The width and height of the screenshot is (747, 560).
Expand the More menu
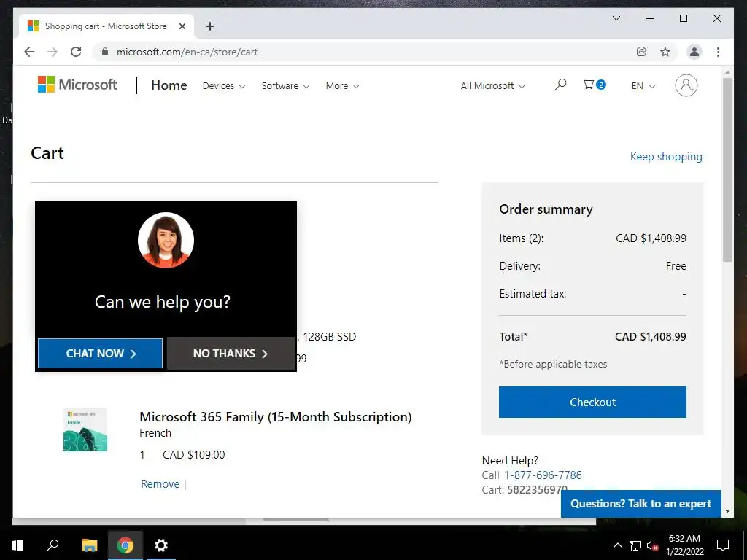coord(342,86)
